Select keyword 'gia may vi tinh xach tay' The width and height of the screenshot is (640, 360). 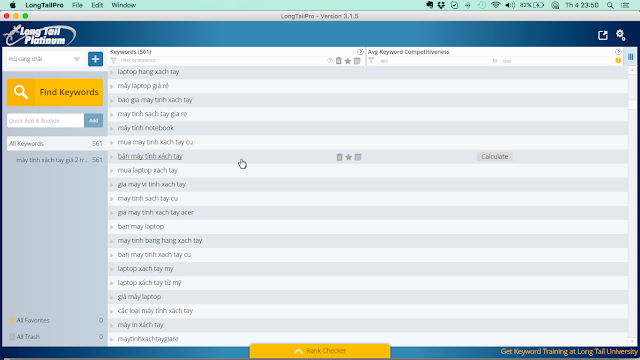pos(151,184)
